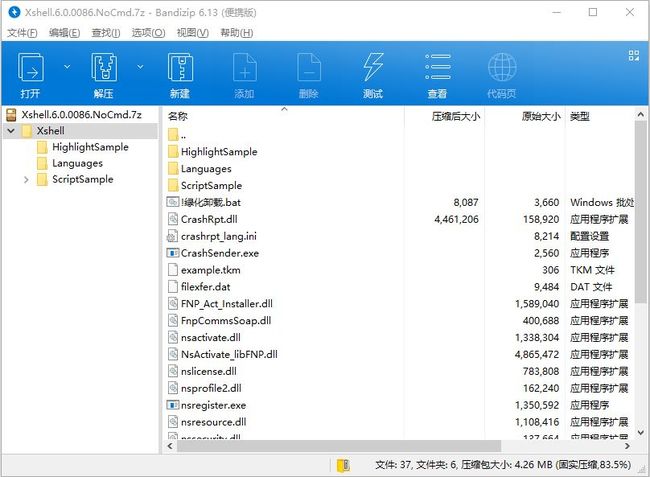Click the vertical scrollbar up arrow
Screen dimensions: 650x477
(x=640, y=115)
